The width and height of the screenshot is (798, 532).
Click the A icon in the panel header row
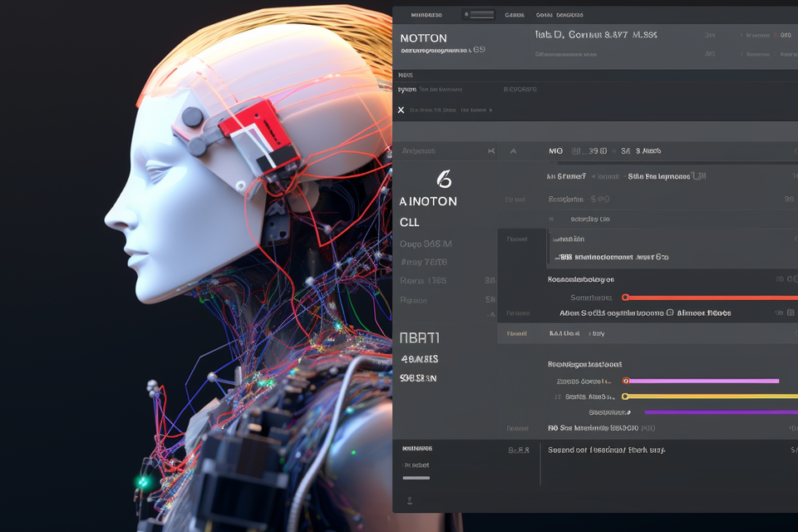pyautogui.click(x=513, y=151)
